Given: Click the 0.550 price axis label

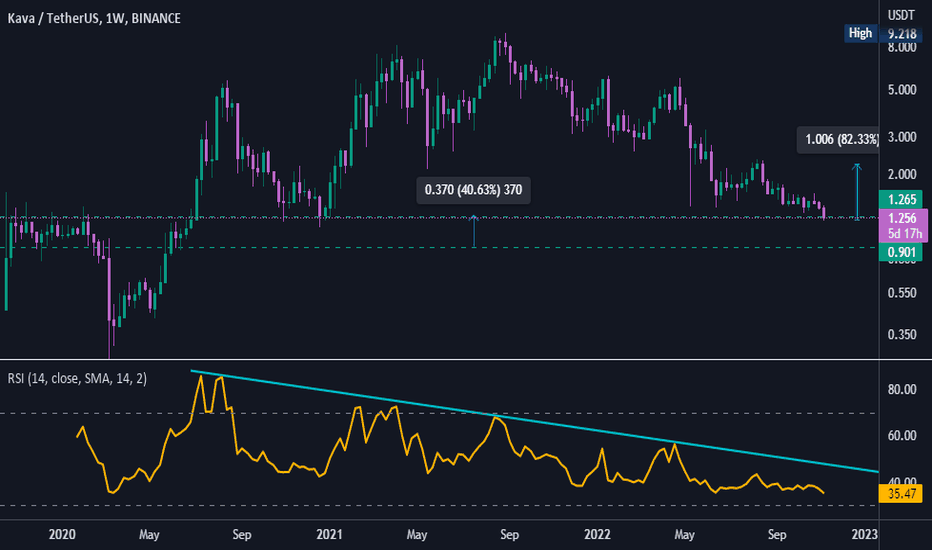Looking at the screenshot, I should (x=902, y=293).
